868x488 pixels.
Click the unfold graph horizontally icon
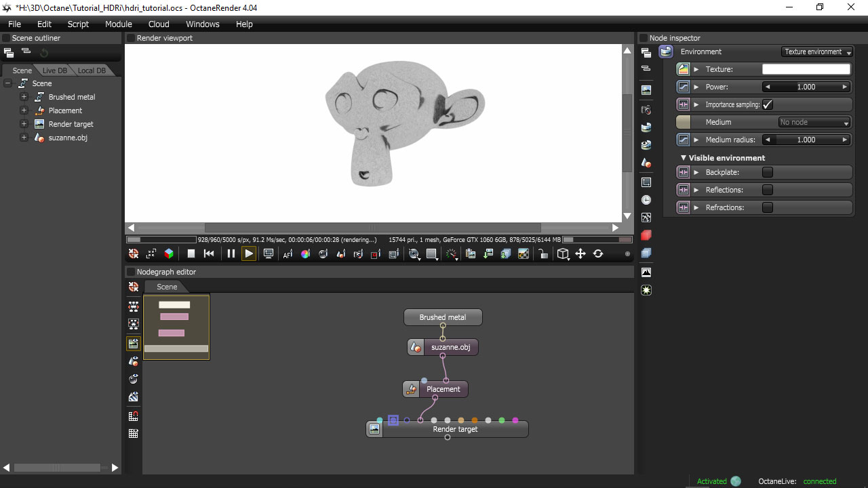point(134,306)
